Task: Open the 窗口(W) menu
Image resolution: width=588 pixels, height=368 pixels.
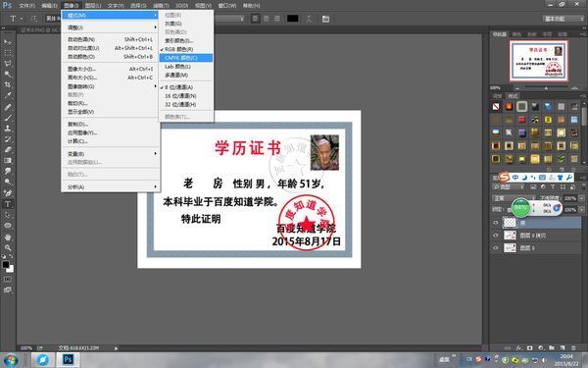Action: 227,6
